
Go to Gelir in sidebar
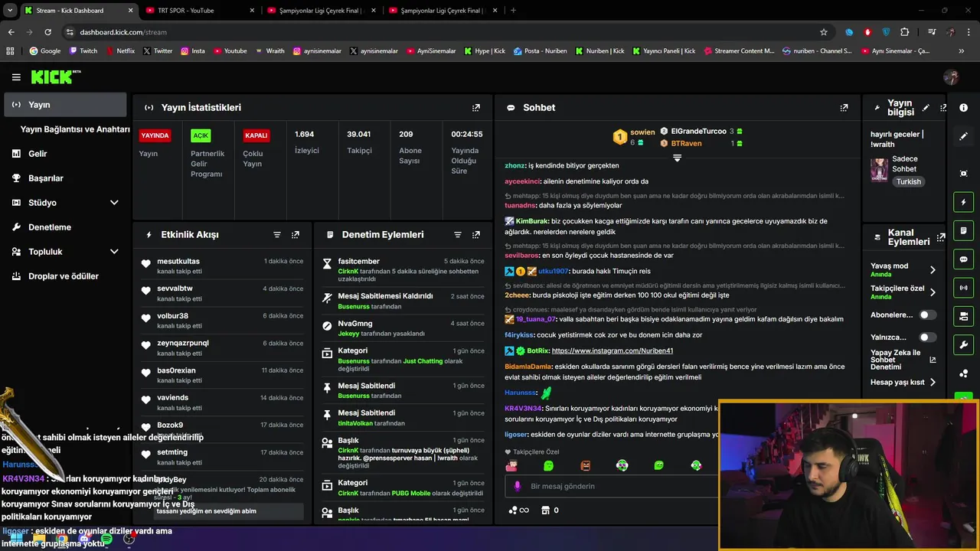click(x=65, y=154)
